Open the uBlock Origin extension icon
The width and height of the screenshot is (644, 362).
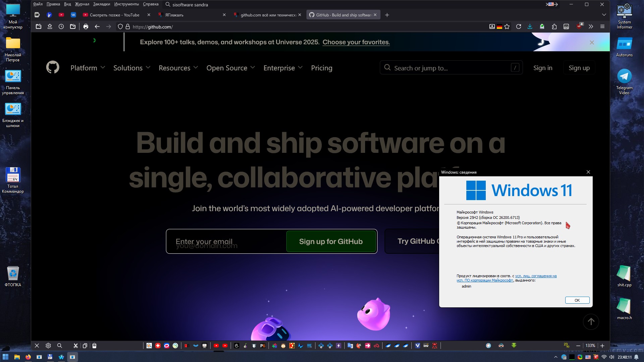579,26
